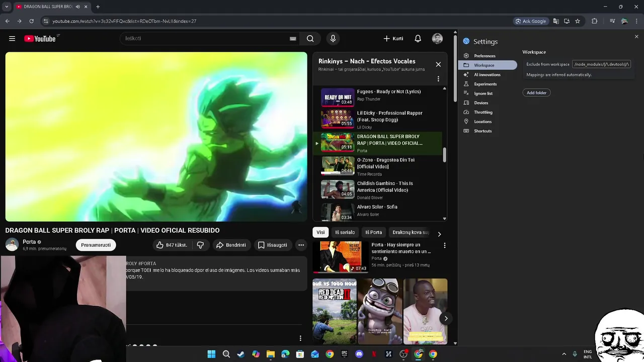Image resolution: width=644 pixels, height=362 pixels.
Task: Click the magnifier search button on YouTube
Action: (310, 39)
